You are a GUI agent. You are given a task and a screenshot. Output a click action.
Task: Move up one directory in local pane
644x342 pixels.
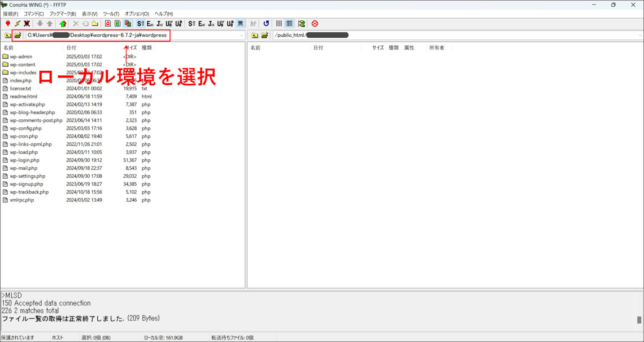tap(7, 35)
